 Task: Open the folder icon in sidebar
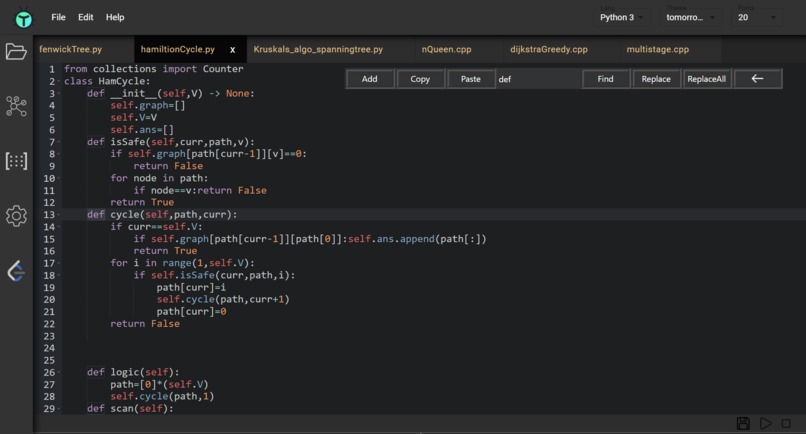pos(16,51)
